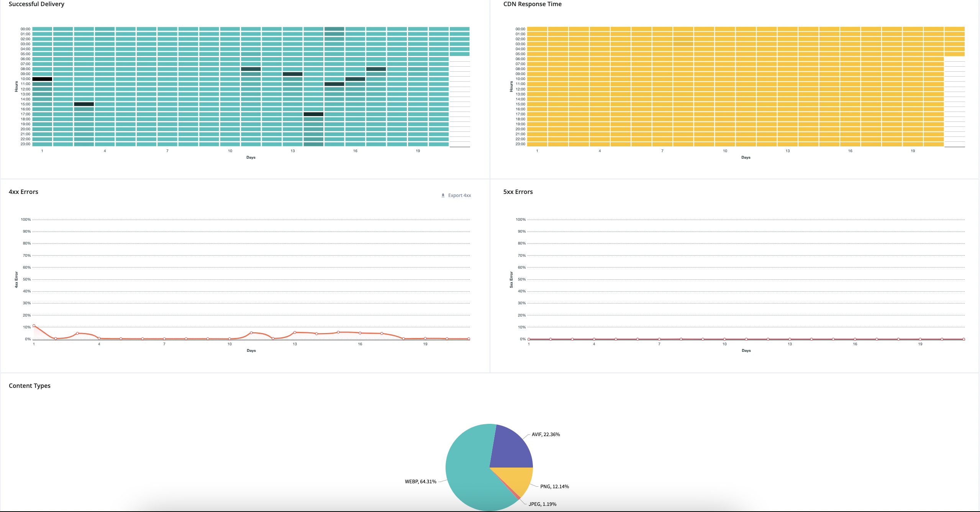
Task: Click the dark 08:00 cell on day 11
Action: pos(251,69)
